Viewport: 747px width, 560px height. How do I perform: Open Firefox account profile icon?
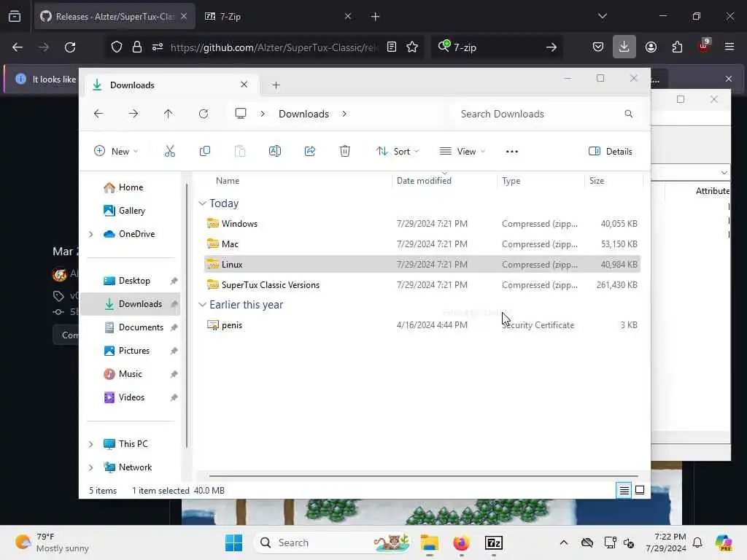click(x=651, y=47)
